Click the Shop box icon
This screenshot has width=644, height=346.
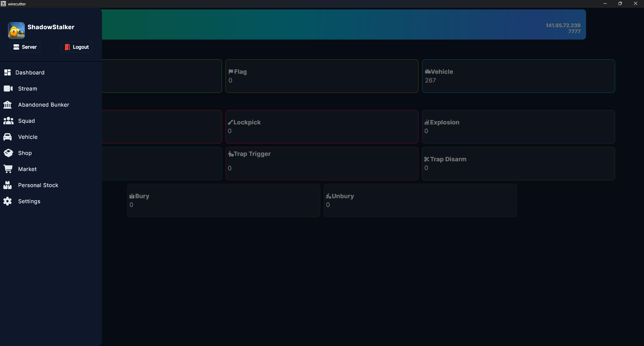point(8,153)
